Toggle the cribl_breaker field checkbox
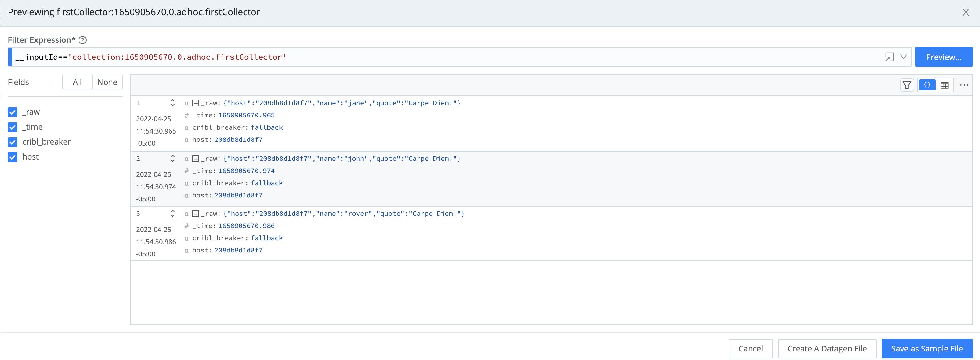 point(13,142)
